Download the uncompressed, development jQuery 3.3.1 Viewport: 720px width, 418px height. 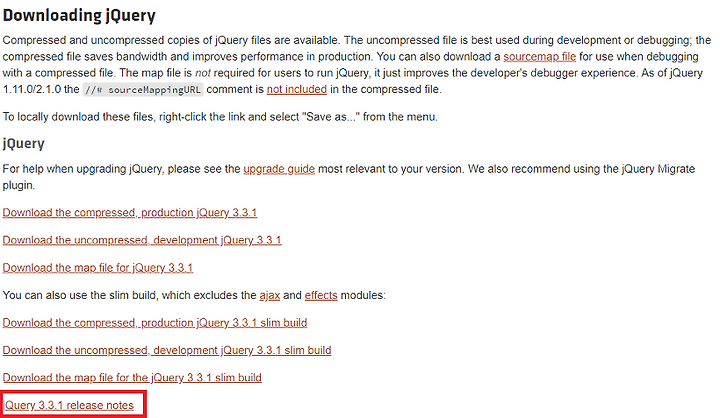click(142, 240)
